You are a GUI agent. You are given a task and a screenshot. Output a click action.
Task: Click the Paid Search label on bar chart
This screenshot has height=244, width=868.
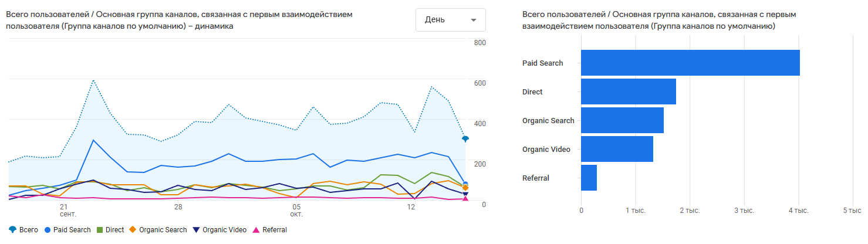[542, 63]
